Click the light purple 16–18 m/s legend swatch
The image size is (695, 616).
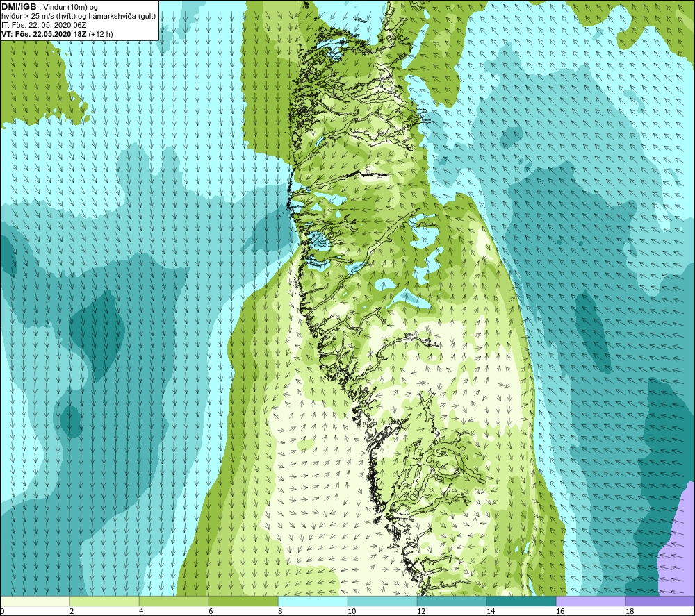pyautogui.click(x=591, y=601)
